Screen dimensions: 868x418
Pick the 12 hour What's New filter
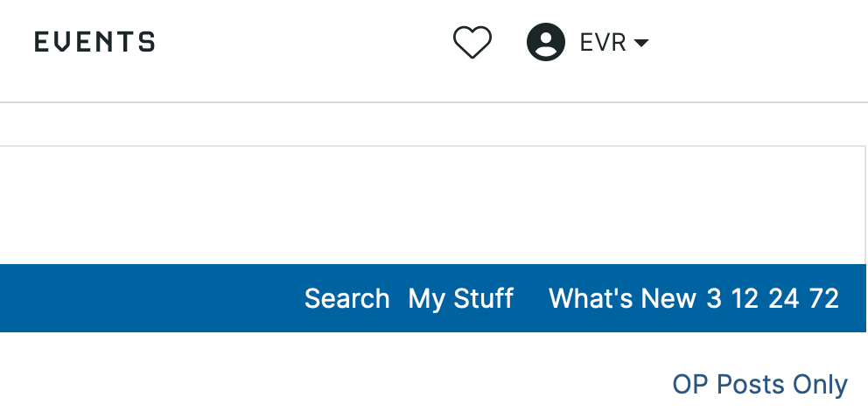[x=745, y=299]
